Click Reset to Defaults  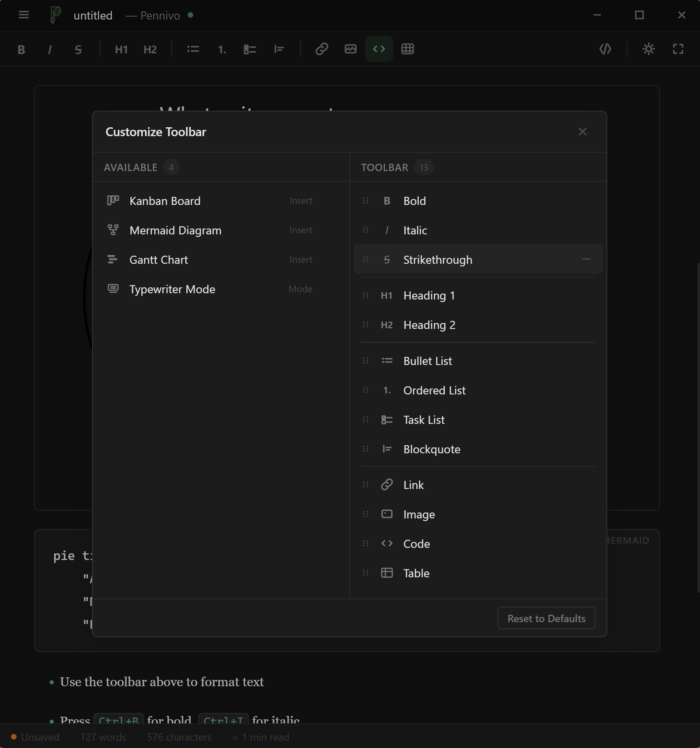coord(546,618)
